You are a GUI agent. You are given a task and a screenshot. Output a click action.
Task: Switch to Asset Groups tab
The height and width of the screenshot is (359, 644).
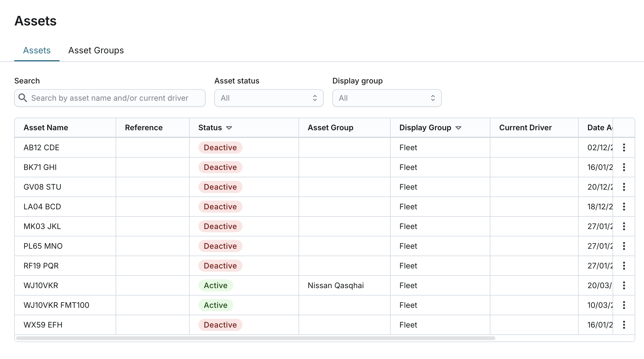tap(96, 50)
